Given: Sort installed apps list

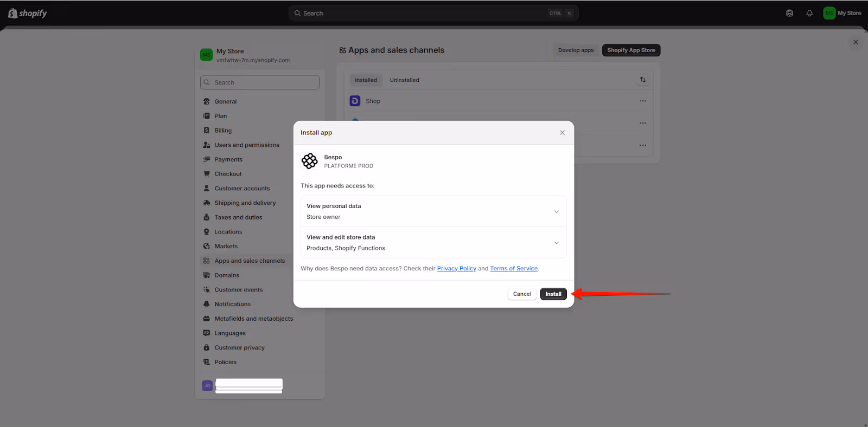Looking at the screenshot, I should 643,80.
